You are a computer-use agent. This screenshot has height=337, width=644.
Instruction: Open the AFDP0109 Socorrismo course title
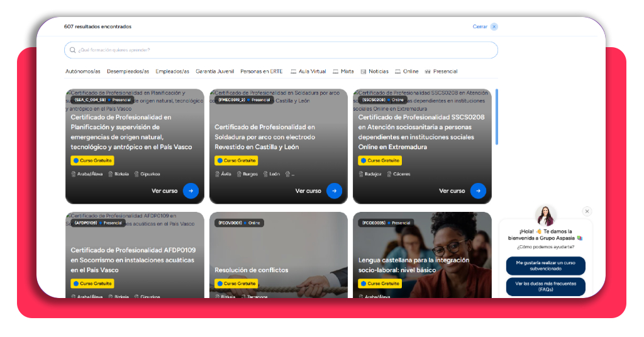[133, 260]
